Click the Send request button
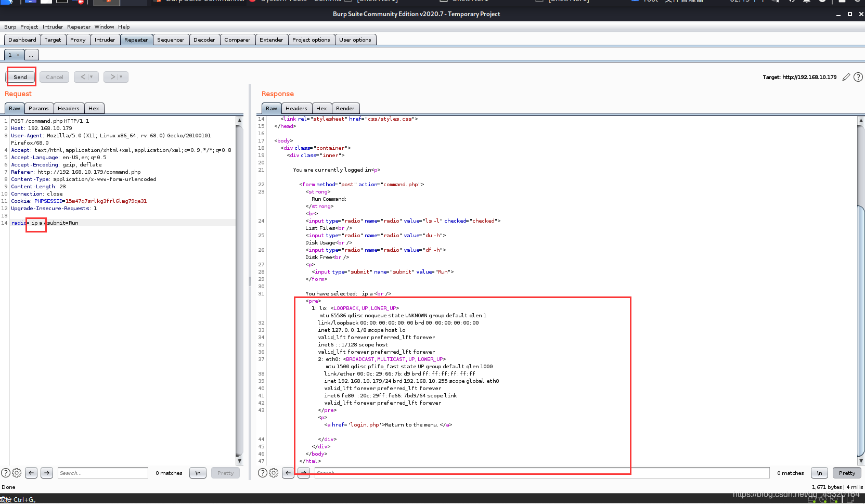865x504 pixels. [x=20, y=77]
